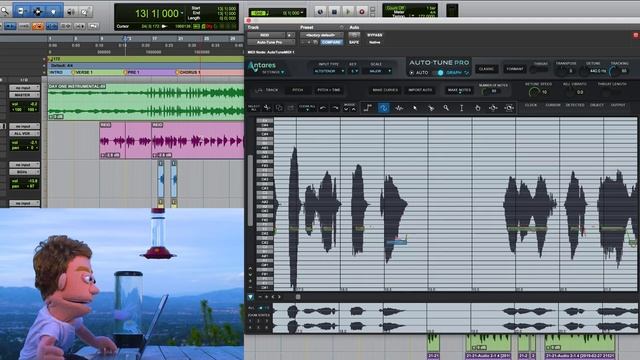Click the MAKE CURVES button
Image resolution: width=640 pixels, height=360 pixels.
[x=384, y=90]
